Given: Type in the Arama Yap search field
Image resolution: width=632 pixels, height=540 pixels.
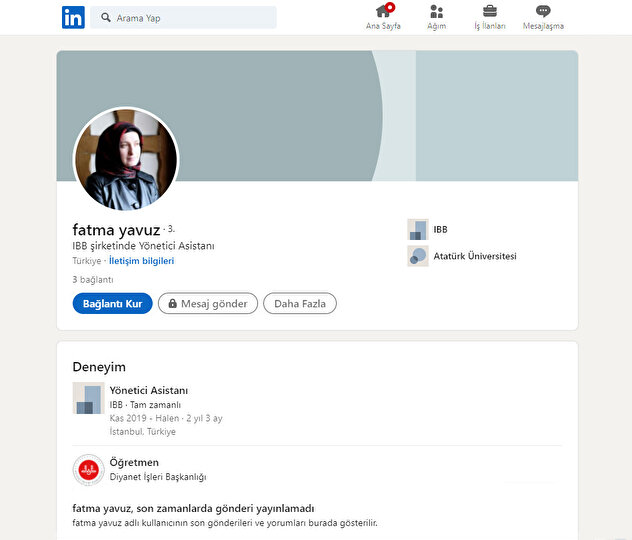Looking at the screenshot, I should point(190,18).
